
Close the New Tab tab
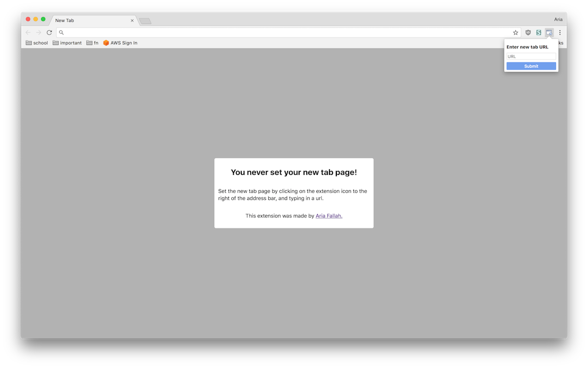tap(132, 20)
